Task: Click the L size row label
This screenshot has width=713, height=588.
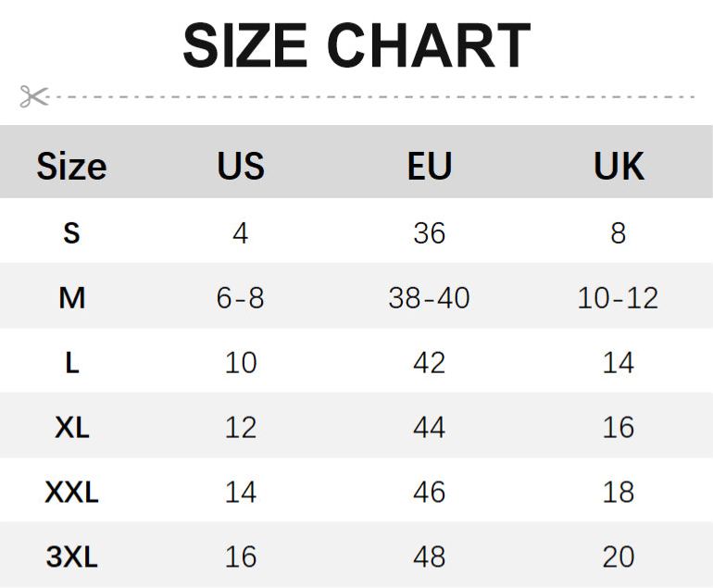Action: tap(71, 362)
